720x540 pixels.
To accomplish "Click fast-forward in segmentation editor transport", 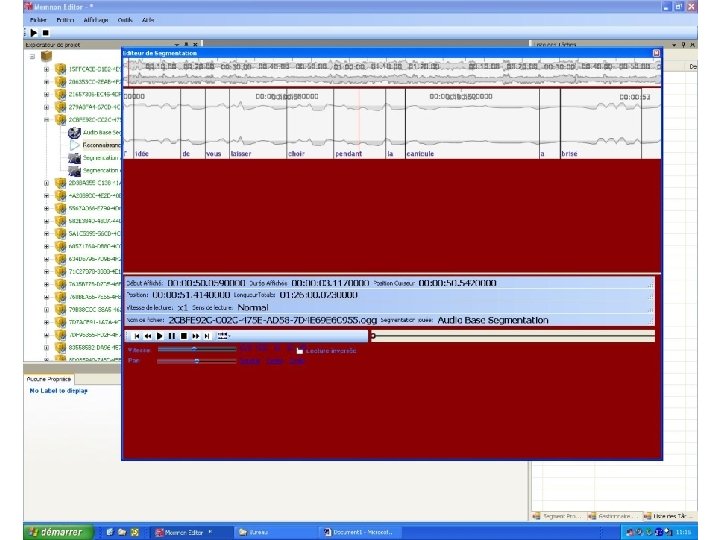I will click(196, 336).
